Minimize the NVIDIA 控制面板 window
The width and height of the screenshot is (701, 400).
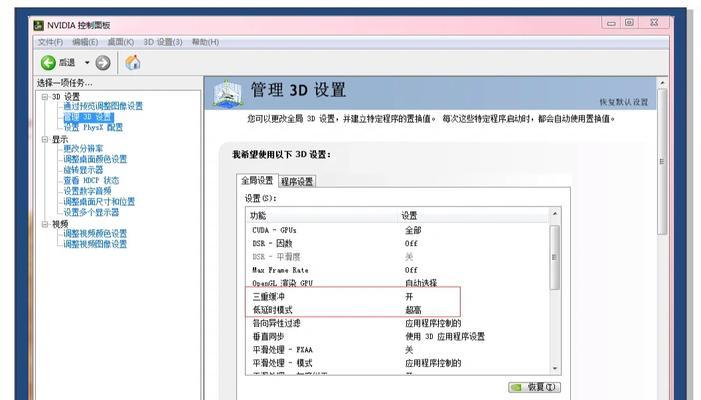(x=611, y=23)
